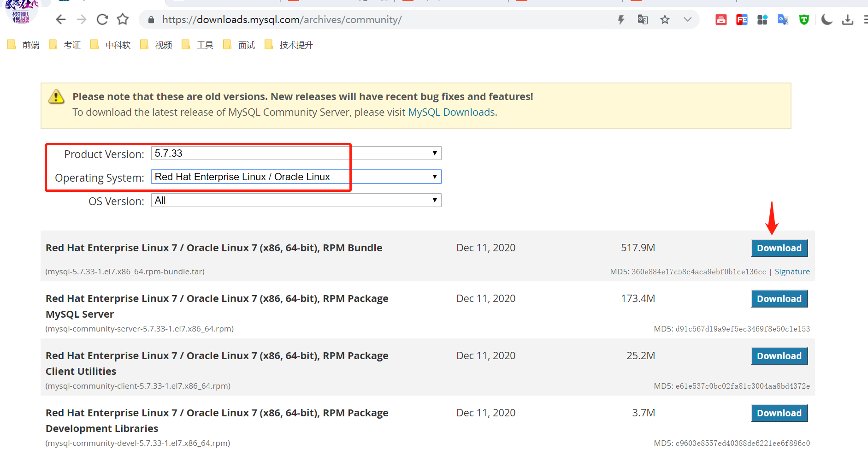Open the Google Translate extension icon
868x450 pixels.
pyautogui.click(x=783, y=19)
